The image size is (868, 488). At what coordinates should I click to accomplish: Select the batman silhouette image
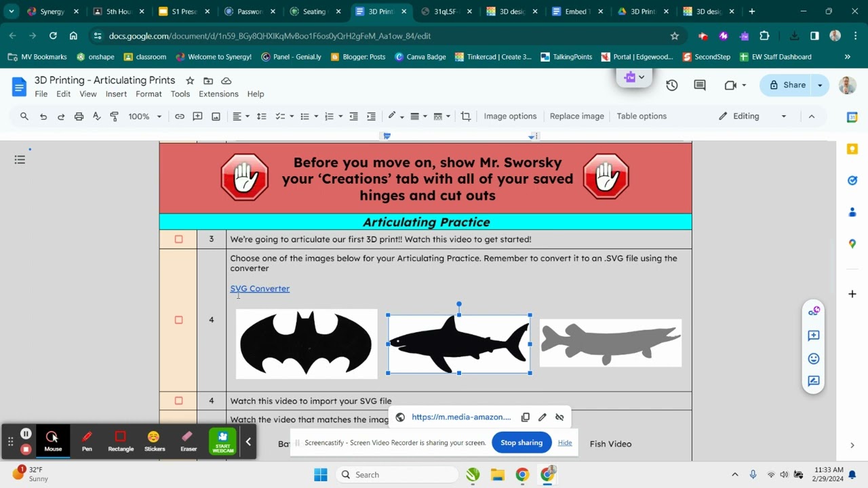click(x=307, y=344)
